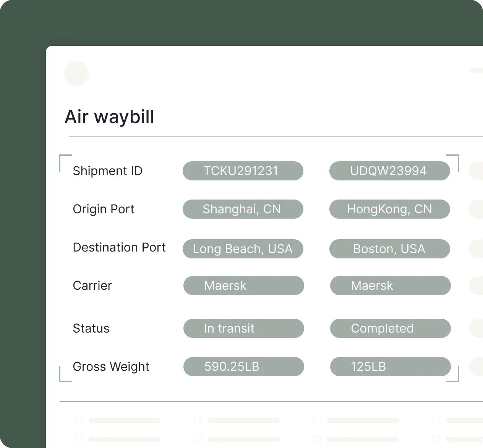The width and height of the screenshot is (483, 448).
Task: Open the Completed status pill
Action: (x=390, y=328)
